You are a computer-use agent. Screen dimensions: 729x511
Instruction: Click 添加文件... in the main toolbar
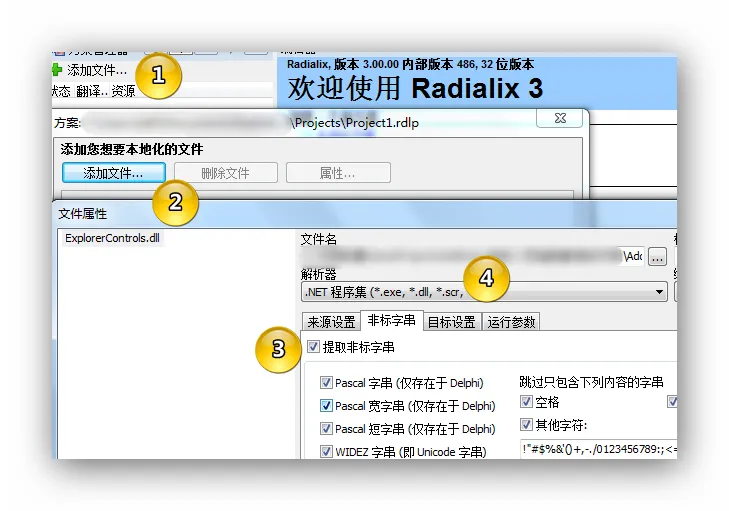pyautogui.click(x=97, y=70)
